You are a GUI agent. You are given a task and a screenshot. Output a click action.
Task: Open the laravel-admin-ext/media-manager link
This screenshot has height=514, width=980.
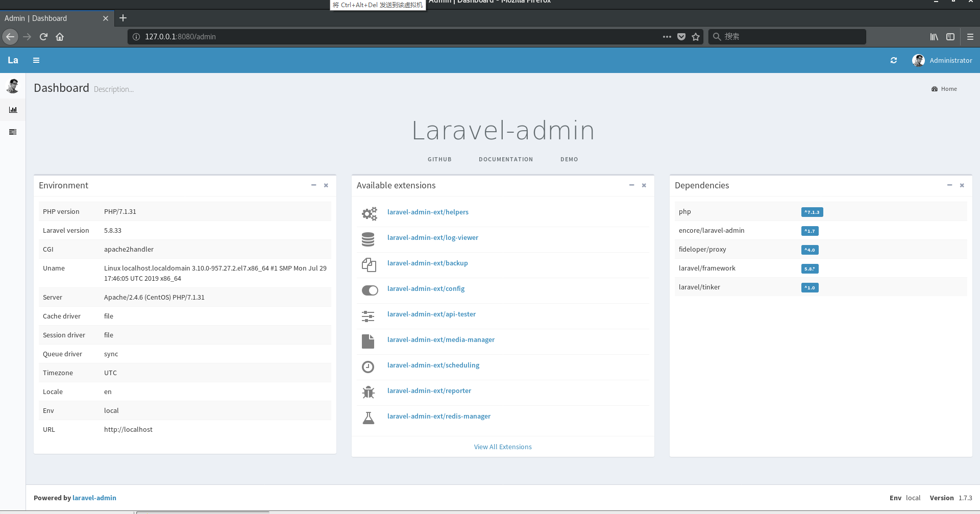coord(441,340)
